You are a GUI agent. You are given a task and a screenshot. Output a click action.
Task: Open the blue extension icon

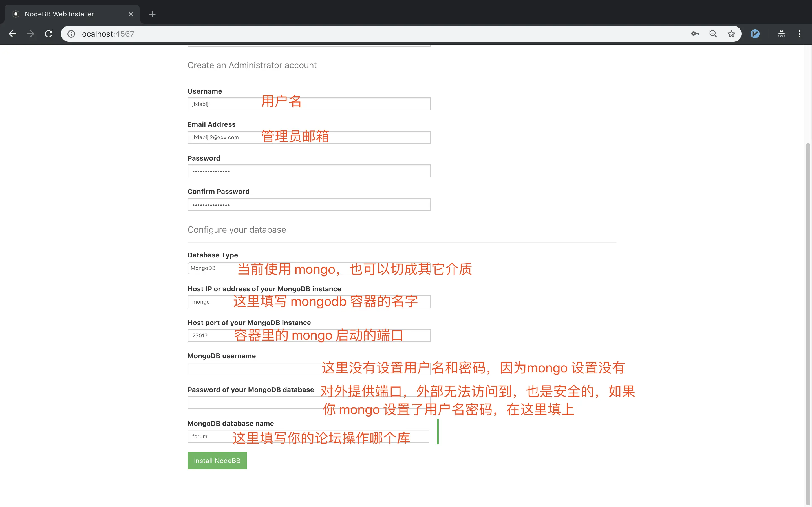coord(755,34)
